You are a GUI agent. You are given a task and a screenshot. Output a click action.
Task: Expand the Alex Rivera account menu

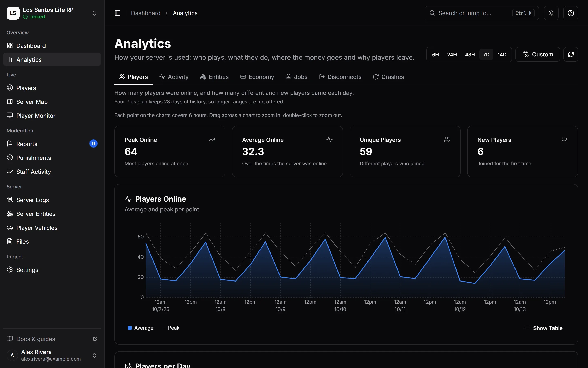click(x=52, y=355)
